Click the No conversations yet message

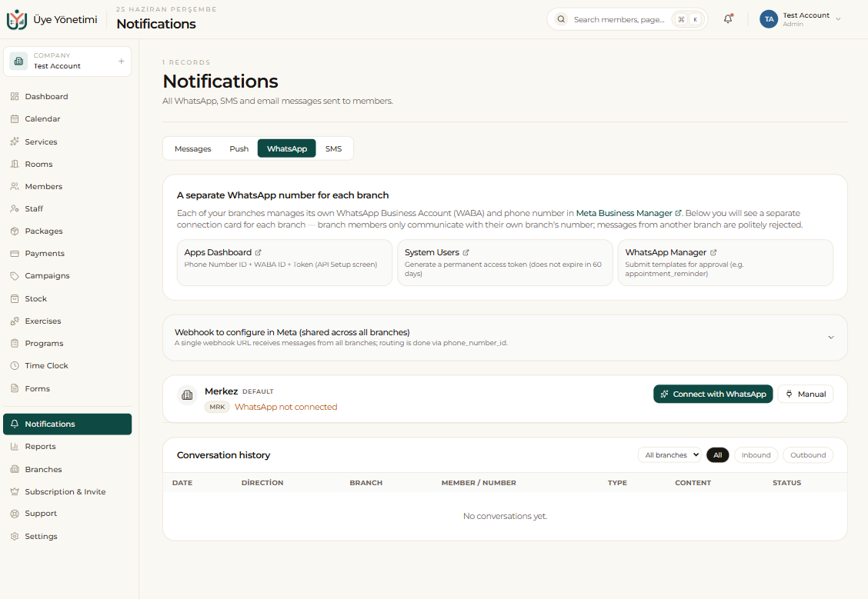tap(505, 516)
